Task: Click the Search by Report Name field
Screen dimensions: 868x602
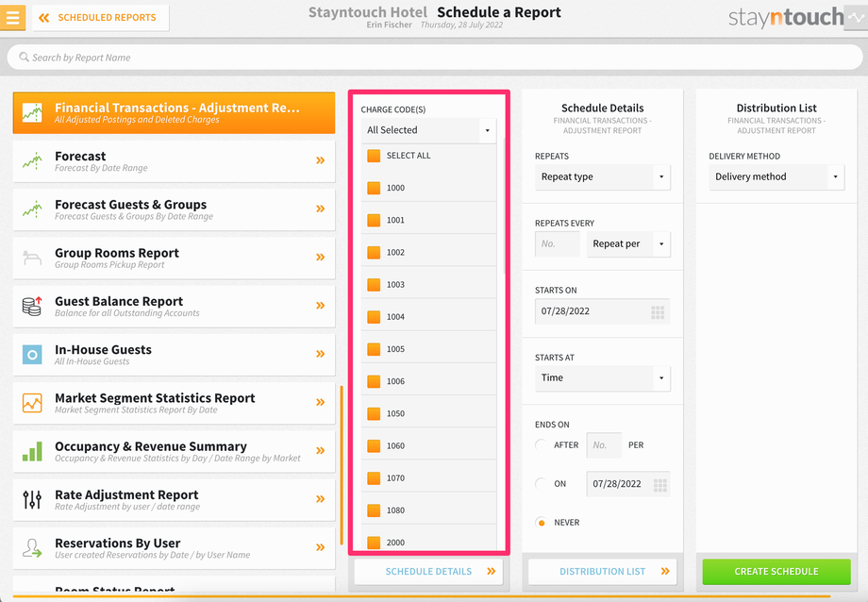Action: (435, 57)
